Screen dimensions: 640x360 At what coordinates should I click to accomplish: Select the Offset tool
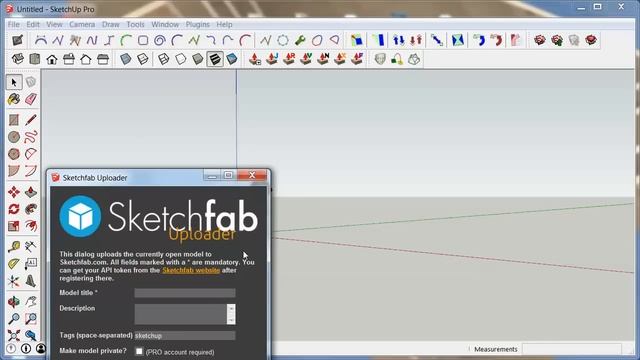31,226
